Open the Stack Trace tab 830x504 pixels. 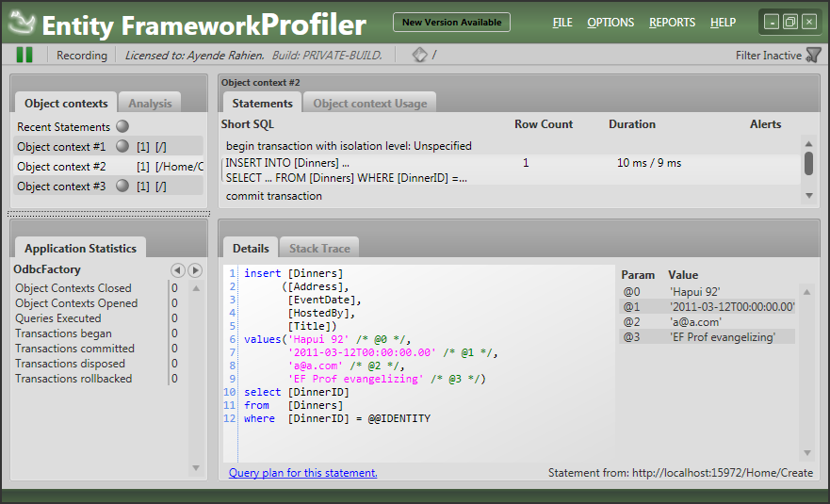pyautogui.click(x=319, y=248)
